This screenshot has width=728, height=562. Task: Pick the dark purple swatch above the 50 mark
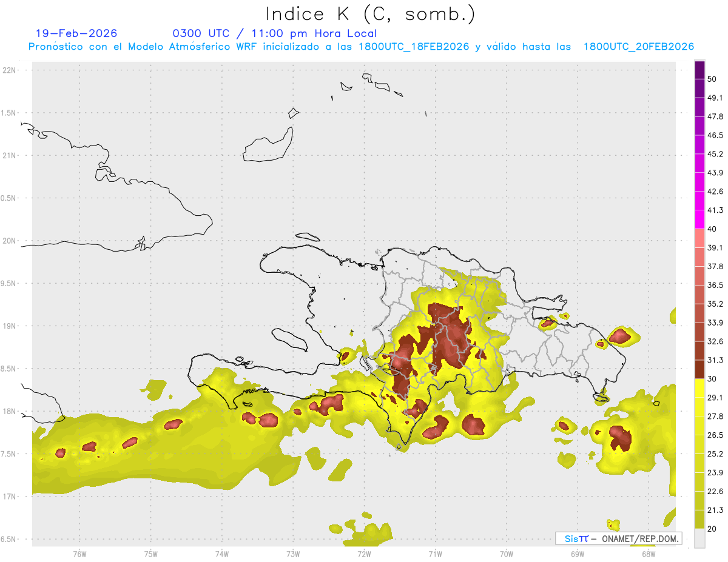(x=699, y=70)
